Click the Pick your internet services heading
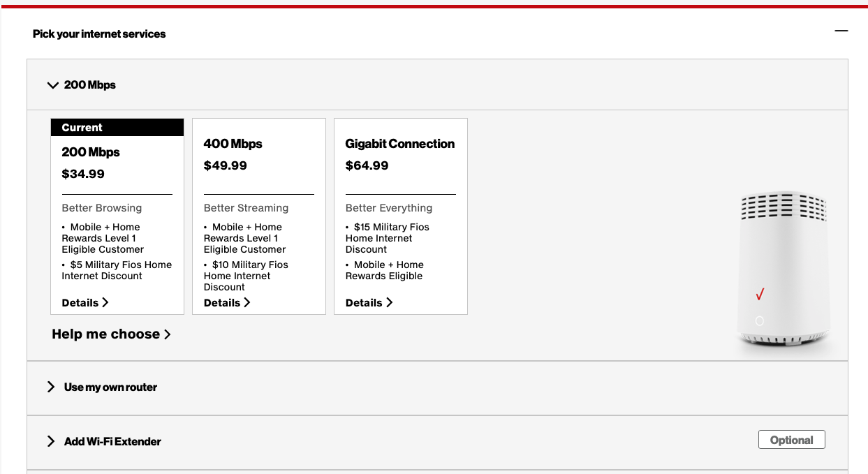This screenshot has width=868, height=474. pyautogui.click(x=99, y=34)
